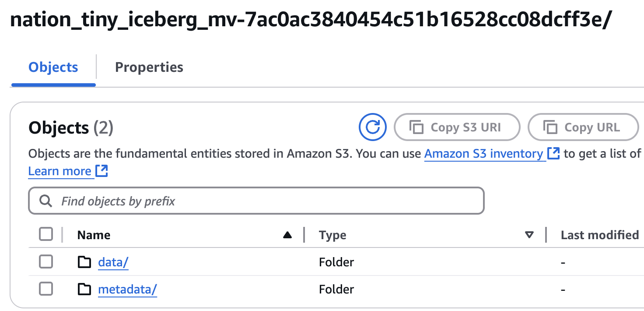The height and width of the screenshot is (311, 644).
Task: Click the copy icon in Copy S3 URI
Action: [x=416, y=127]
